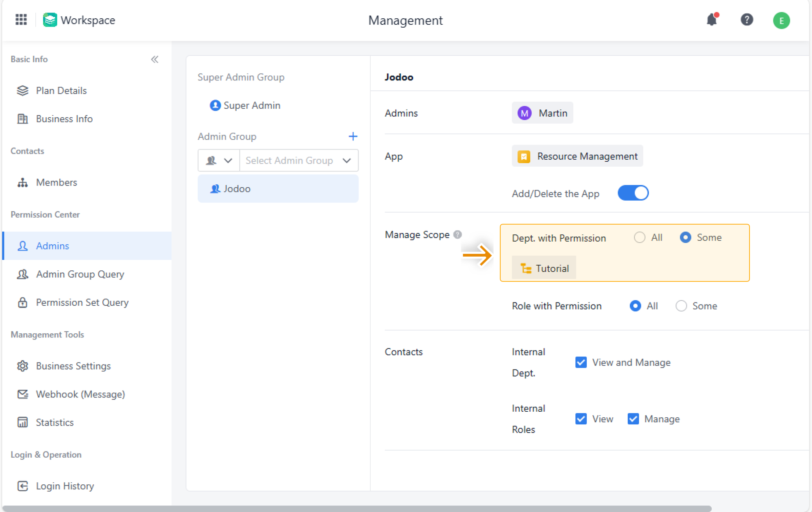Expand the person icon group selector dropdown
The height and width of the screenshot is (512, 812).
(x=218, y=160)
